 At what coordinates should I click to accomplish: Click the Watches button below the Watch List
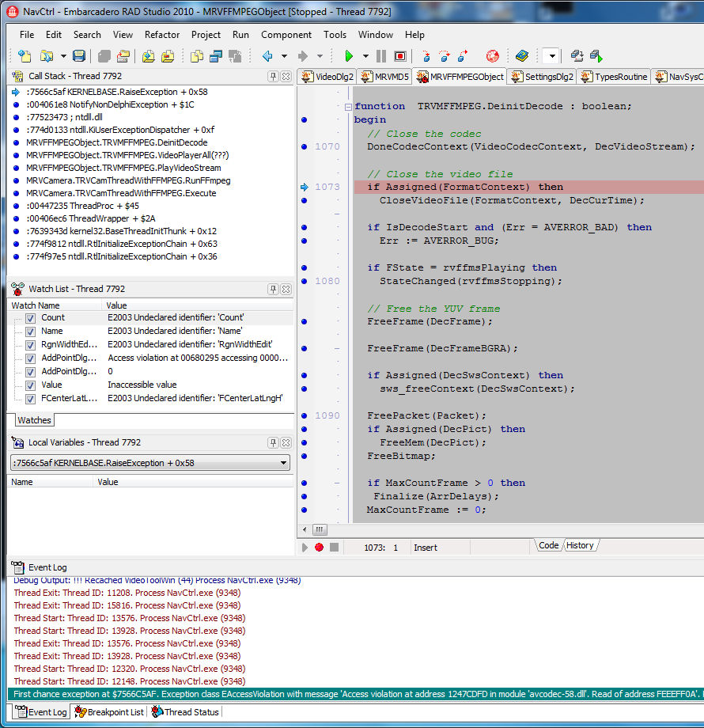(33, 420)
